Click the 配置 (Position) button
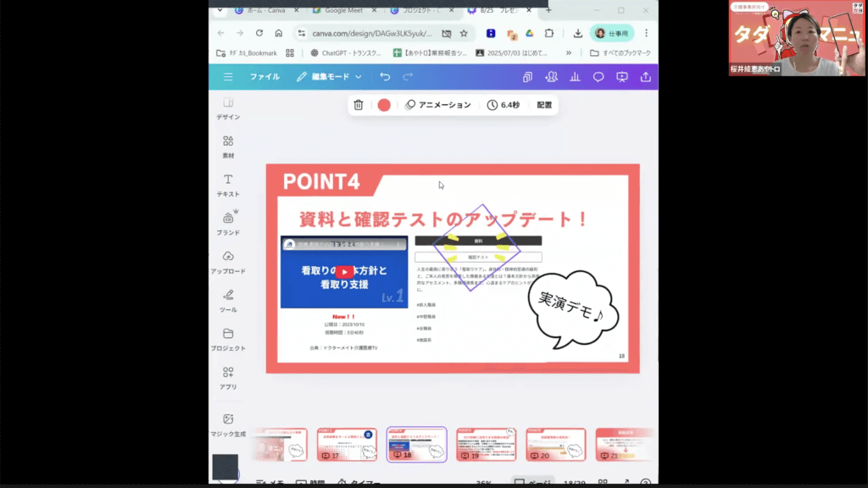 (x=544, y=105)
